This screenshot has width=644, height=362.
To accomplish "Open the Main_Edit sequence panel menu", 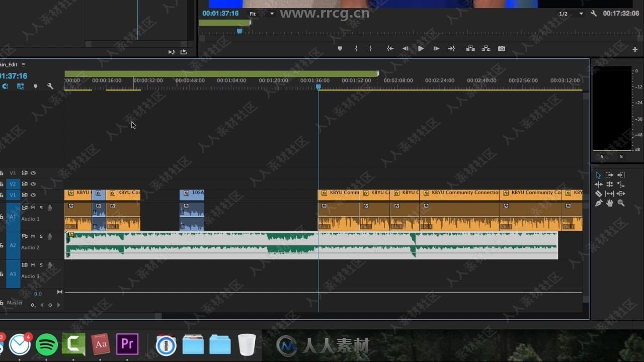I will [23, 65].
